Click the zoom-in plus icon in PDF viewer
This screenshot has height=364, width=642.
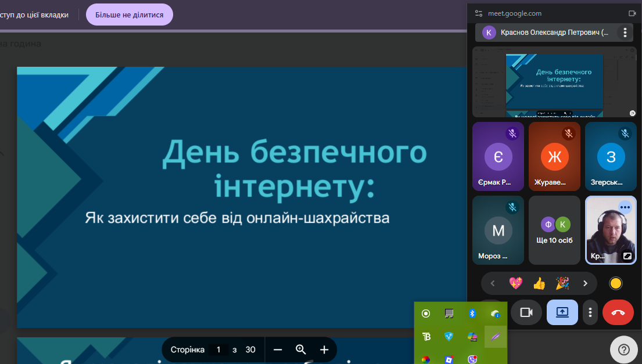pos(324,349)
